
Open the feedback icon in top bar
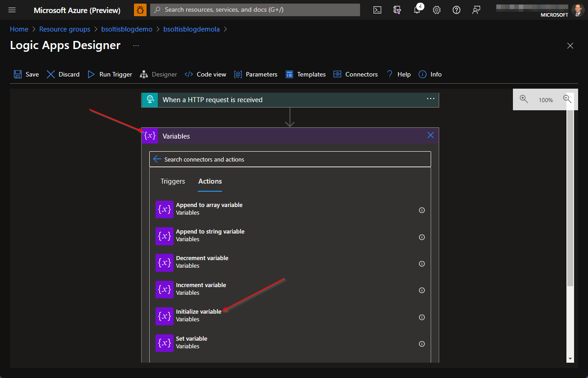(476, 10)
